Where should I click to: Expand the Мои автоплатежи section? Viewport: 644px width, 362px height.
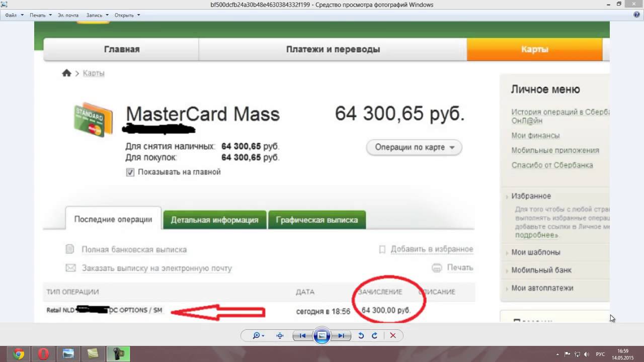coord(542,288)
